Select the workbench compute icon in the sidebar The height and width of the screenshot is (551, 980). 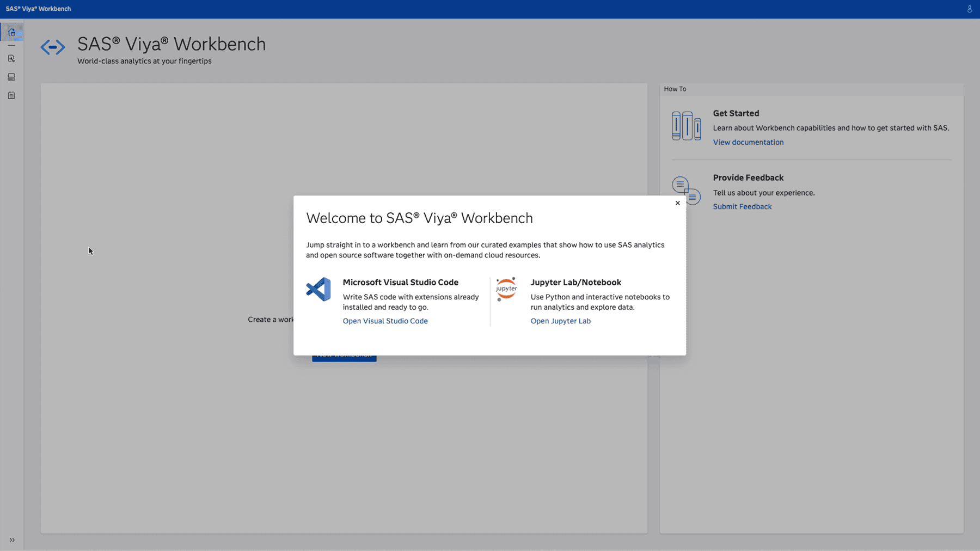(11, 77)
